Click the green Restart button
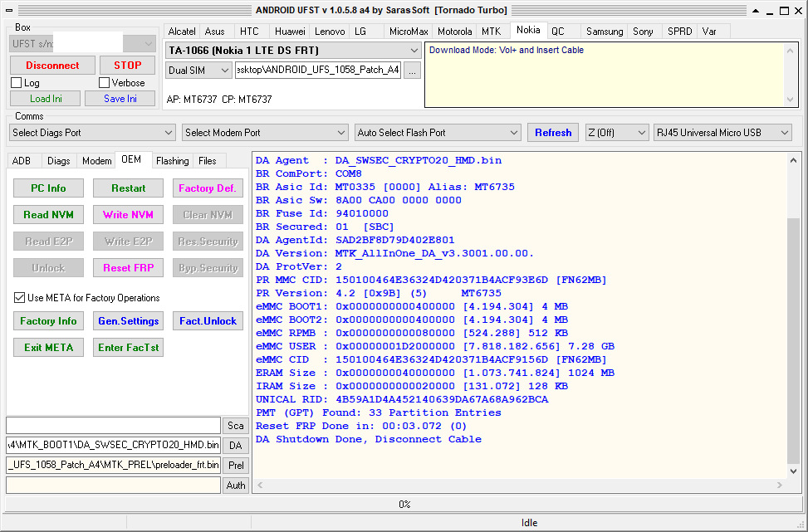The height and width of the screenshot is (532, 808). click(x=129, y=188)
